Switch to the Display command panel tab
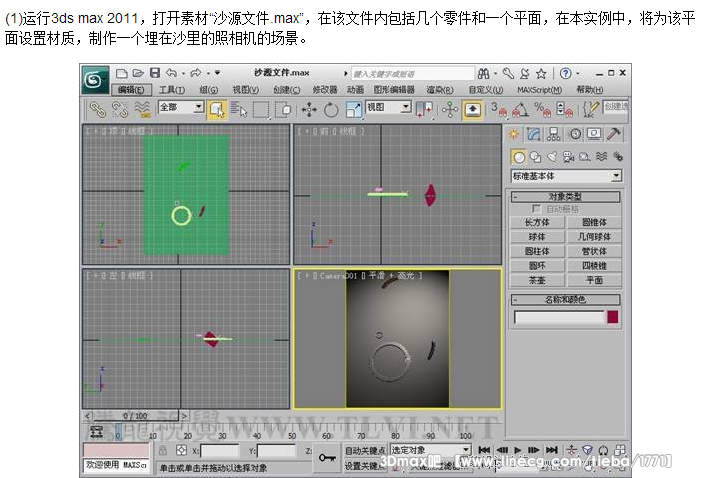The image size is (701, 478). coord(594,134)
